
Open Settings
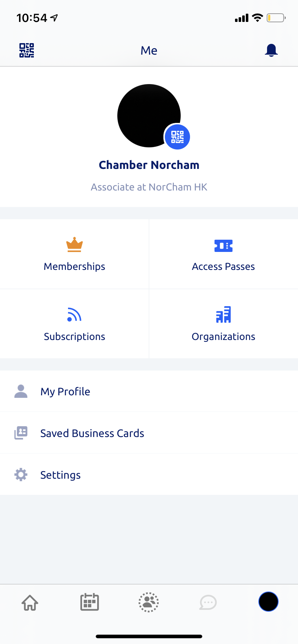click(x=149, y=475)
